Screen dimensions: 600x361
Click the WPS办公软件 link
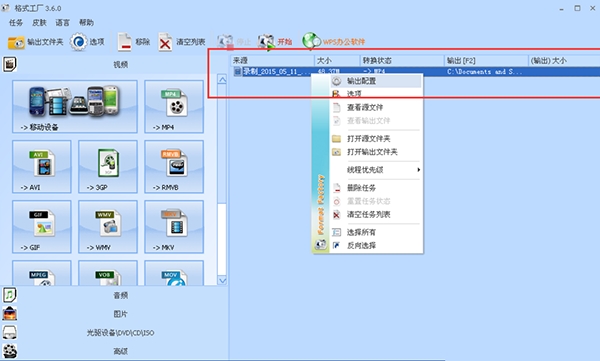click(x=344, y=42)
